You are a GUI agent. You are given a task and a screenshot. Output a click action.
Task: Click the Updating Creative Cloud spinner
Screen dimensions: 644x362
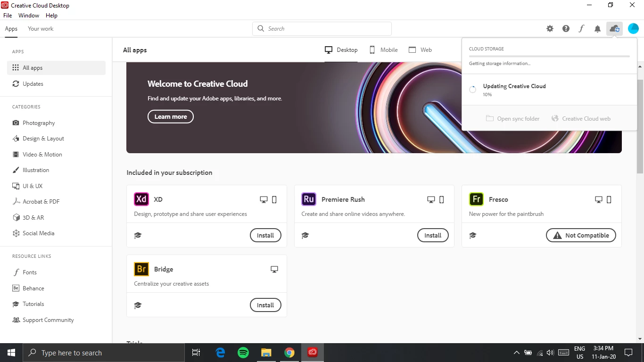tap(472, 90)
